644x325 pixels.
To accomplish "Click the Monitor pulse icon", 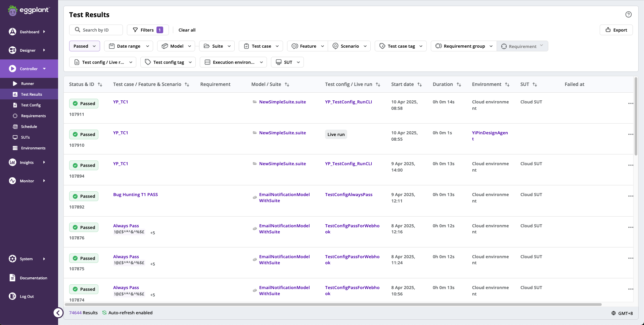I will tap(12, 181).
